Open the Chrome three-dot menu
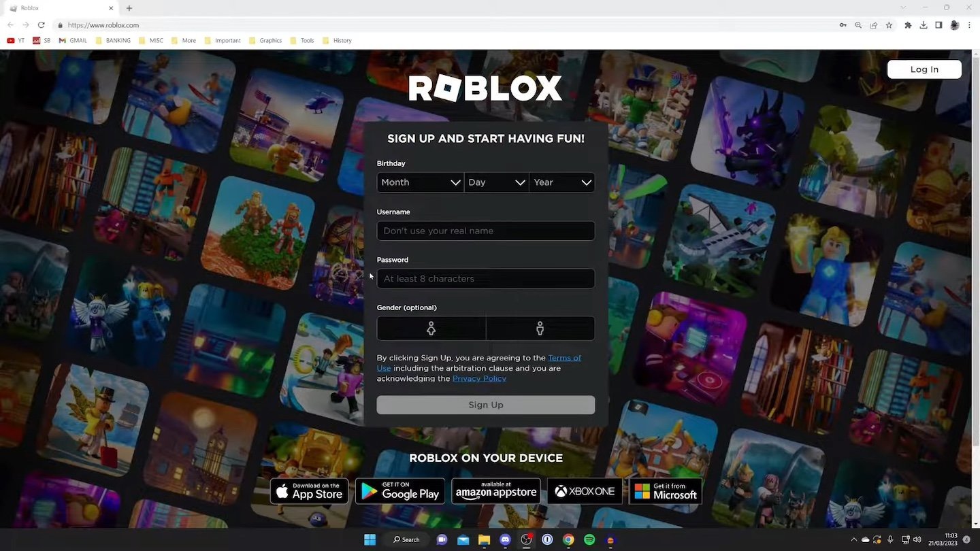The width and height of the screenshot is (980, 551). coord(970,25)
